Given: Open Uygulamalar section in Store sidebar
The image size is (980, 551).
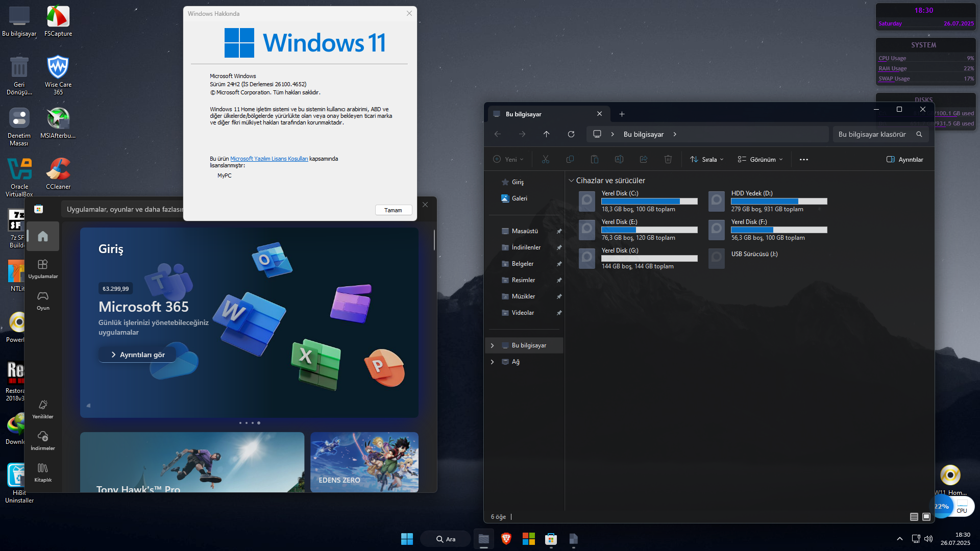Looking at the screenshot, I should click(43, 268).
